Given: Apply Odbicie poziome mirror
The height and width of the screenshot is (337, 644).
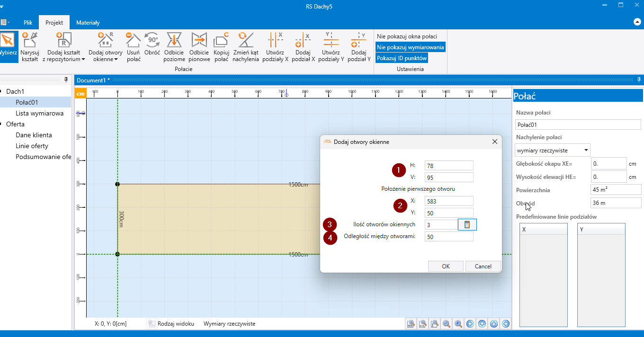Looking at the screenshot, I should [x=174, y=47].
